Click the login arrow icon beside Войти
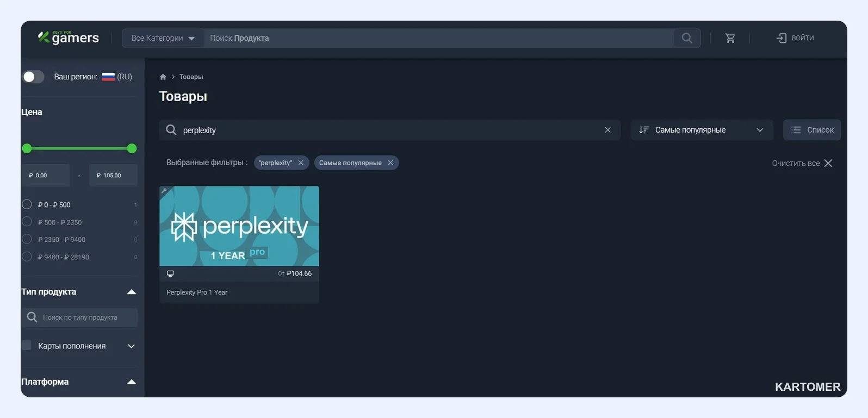The width and height of the screenshot is (868, 418). 782,38
